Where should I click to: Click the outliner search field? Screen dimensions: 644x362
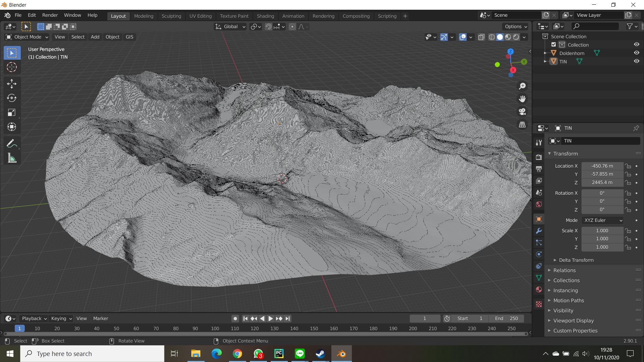pos(595,26)
